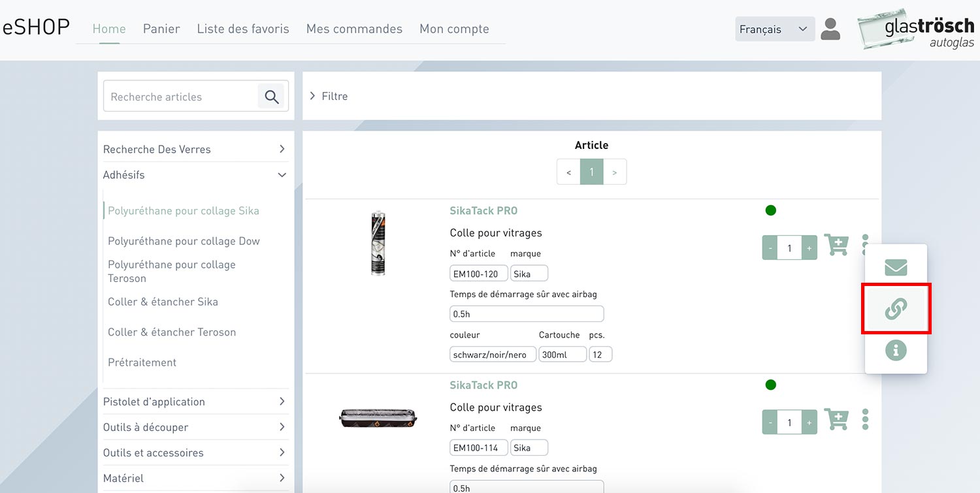Click the envelope email icon in popup

pos(896,267)
